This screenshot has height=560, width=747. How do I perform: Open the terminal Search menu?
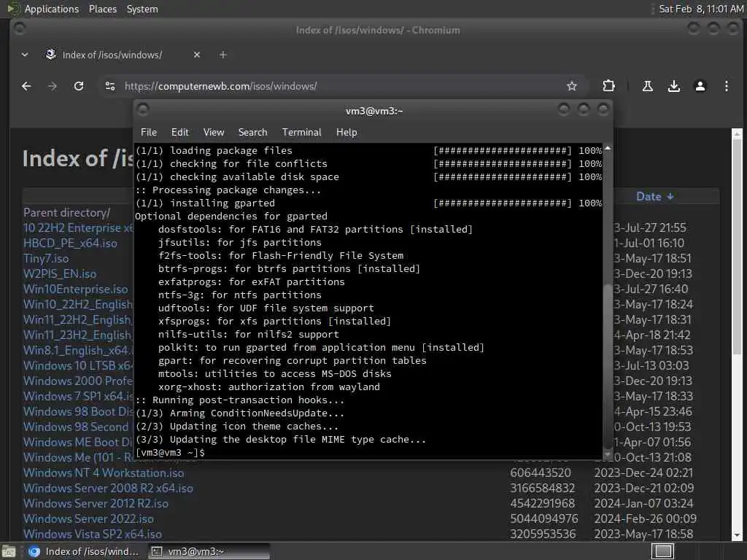(x=252, y=133)
